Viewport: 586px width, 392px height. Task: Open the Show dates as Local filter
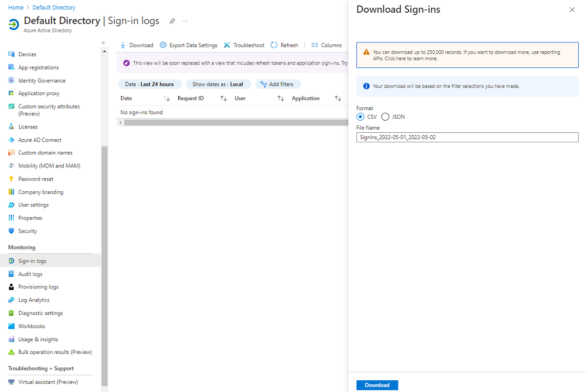(218, 84)
